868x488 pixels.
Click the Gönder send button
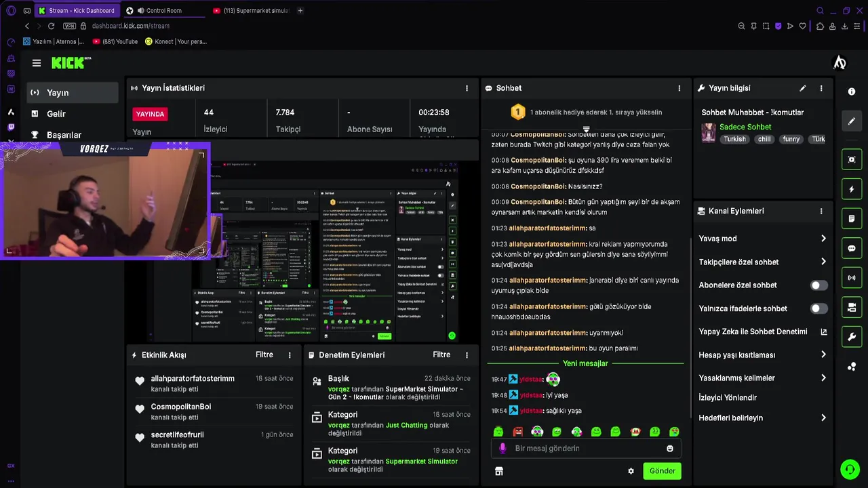[662, 471]
